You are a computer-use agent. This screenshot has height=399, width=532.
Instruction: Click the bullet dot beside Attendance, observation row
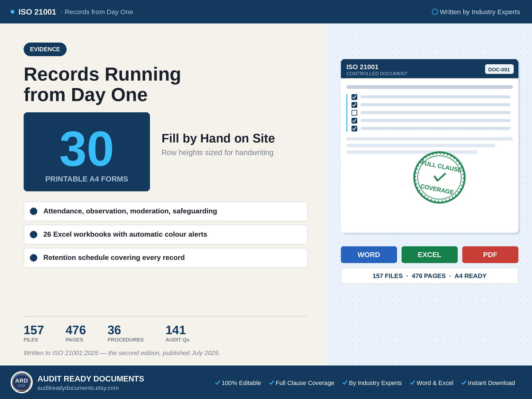[x=34, y=211]
